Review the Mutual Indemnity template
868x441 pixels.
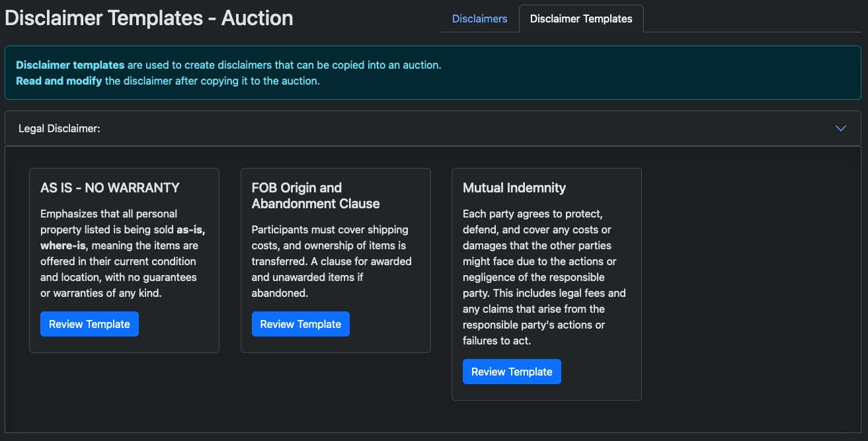[x=512, y=371]
